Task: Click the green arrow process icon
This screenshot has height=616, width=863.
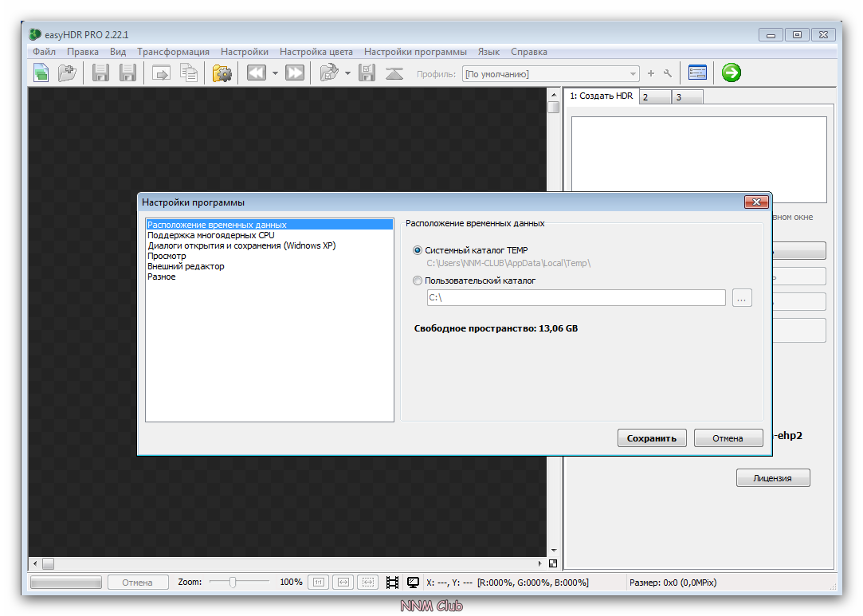Action: pyautogui.click(x=731, y=73)
